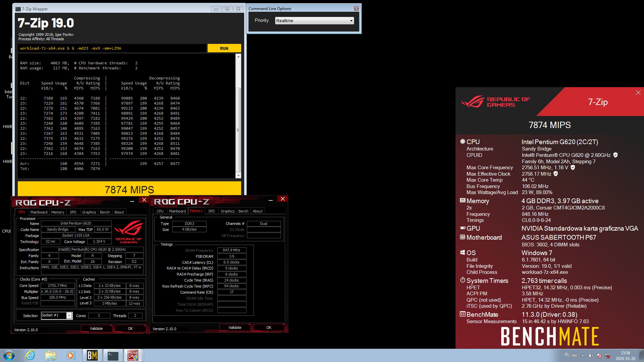Select SPD tab in right CPU-Z window
The height and width of the screenshot is (362, 644).
(212, 211)
